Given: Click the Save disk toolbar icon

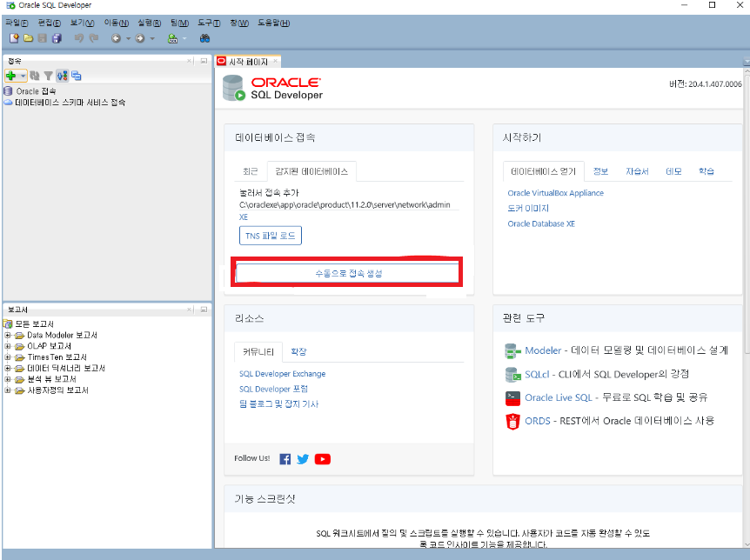Looking at the screenshot, I should coord(43,38).
